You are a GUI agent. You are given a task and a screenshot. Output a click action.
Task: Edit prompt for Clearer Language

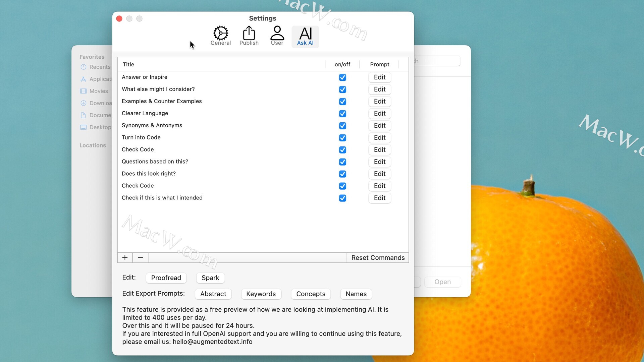coord(380,114)
